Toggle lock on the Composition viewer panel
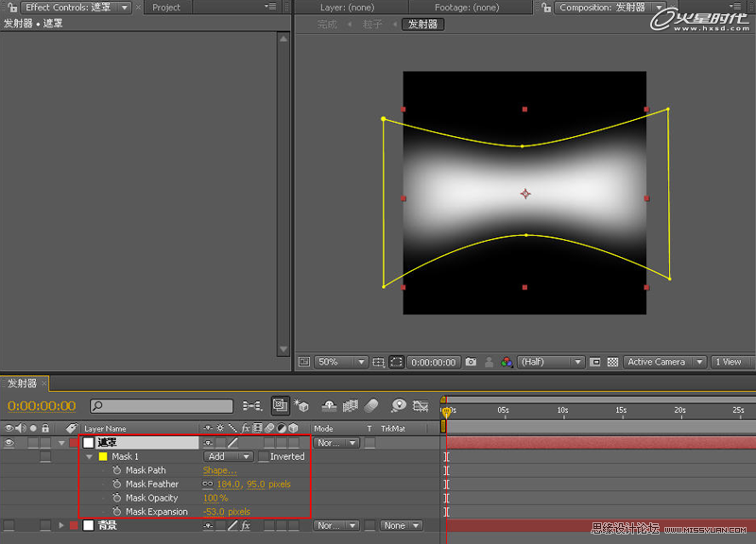Viewport: 756px width, 544px height. click(546, 8)
